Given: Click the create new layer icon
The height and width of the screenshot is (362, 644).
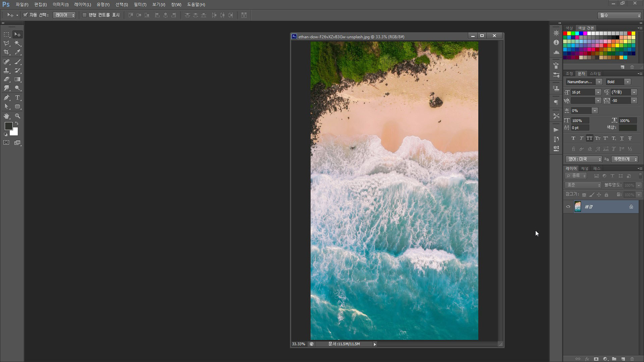Looking at the screenshot, I should (x=623, y=359).
